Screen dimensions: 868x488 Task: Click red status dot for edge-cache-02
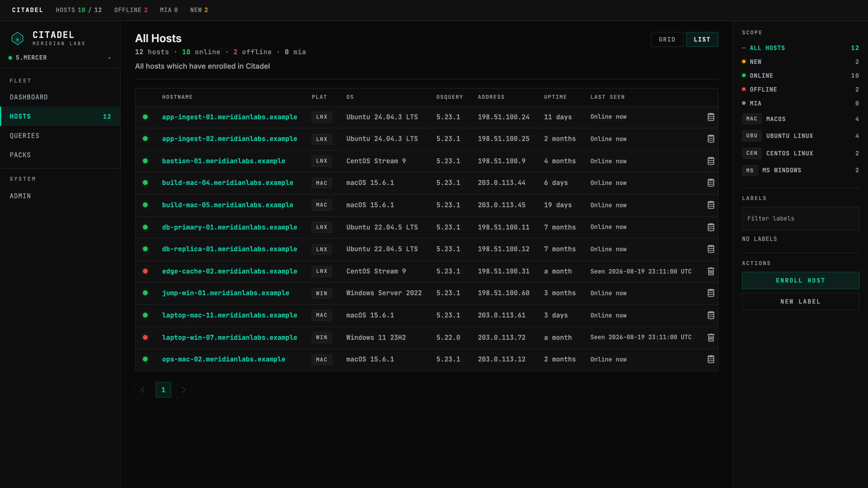(x=145, y=271)
